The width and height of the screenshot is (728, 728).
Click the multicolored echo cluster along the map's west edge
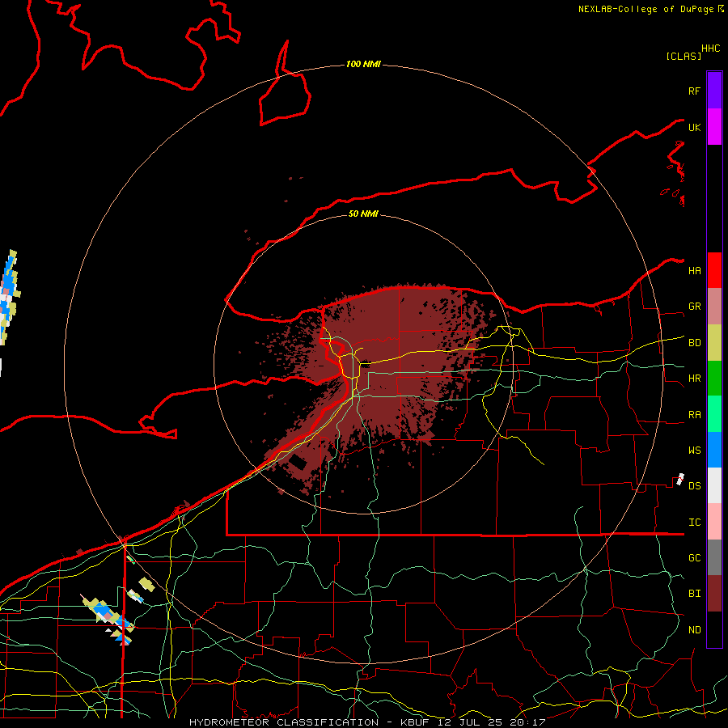point(9,297)
